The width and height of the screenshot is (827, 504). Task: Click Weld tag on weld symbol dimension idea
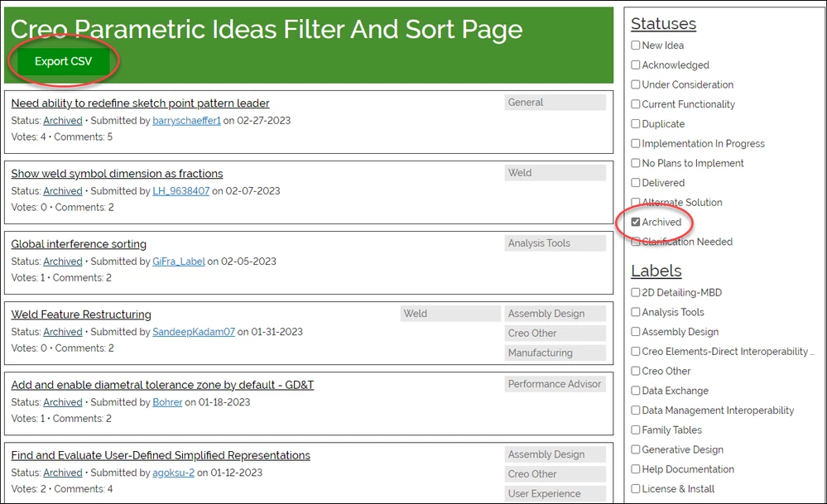click(x=555, y=173)
